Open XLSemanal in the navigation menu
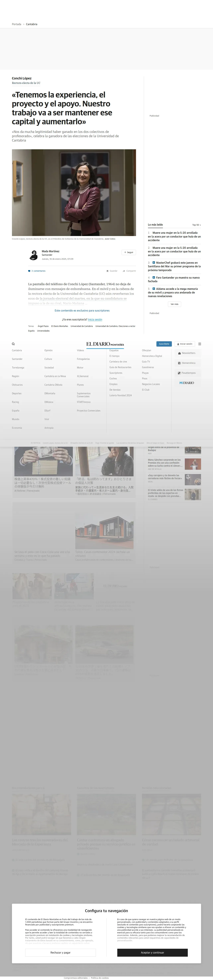This screenshot has height=980, width=213. tap(83, 376)
